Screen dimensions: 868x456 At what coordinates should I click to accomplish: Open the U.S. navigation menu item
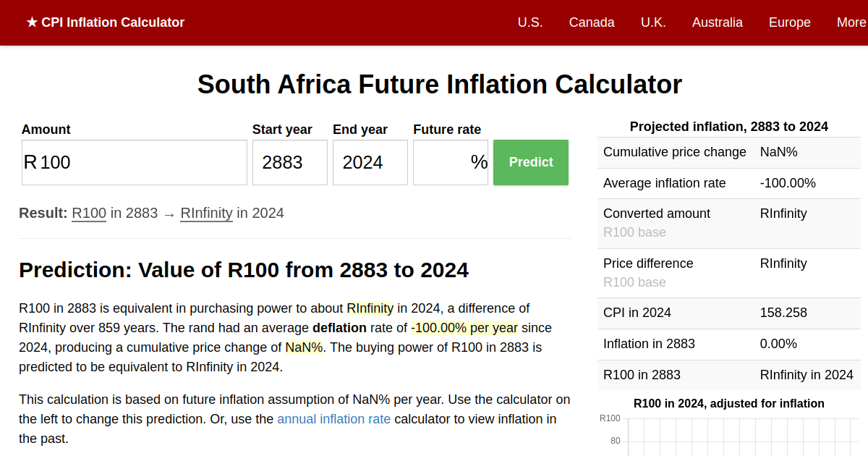click(529, 22)
